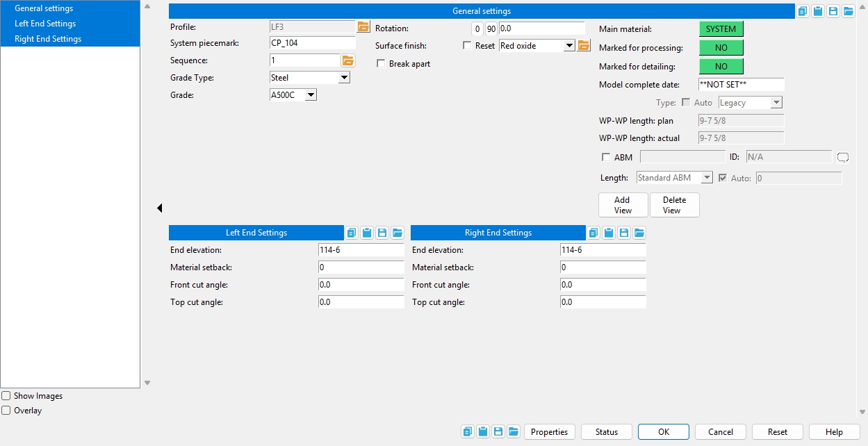Open the Profile folder browse icon
Viewport: 868px width, 446px height.
click(363, 27)
